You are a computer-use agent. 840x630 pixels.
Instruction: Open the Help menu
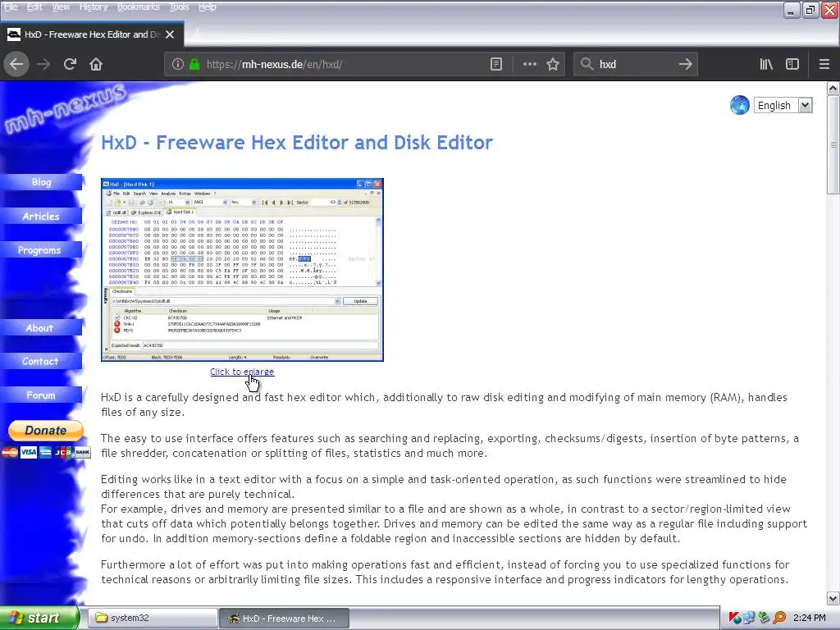[207, 7]
